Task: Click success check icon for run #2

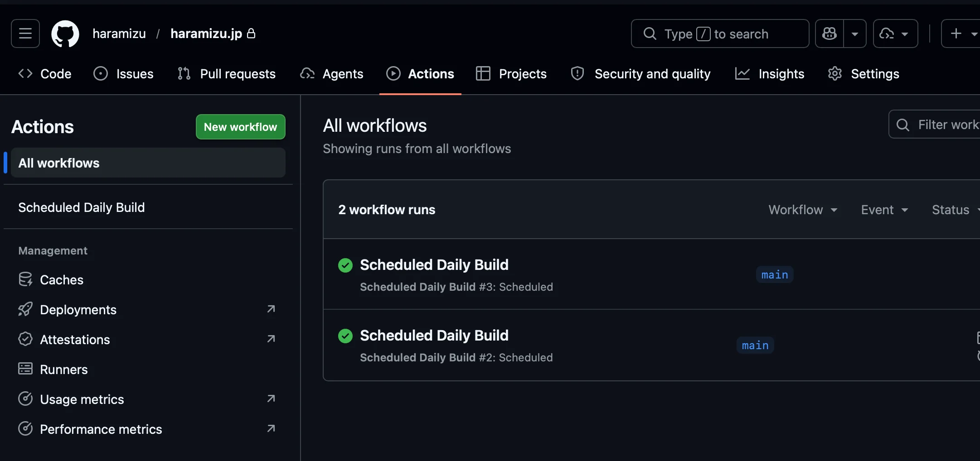Action: (x=345, y=336)
